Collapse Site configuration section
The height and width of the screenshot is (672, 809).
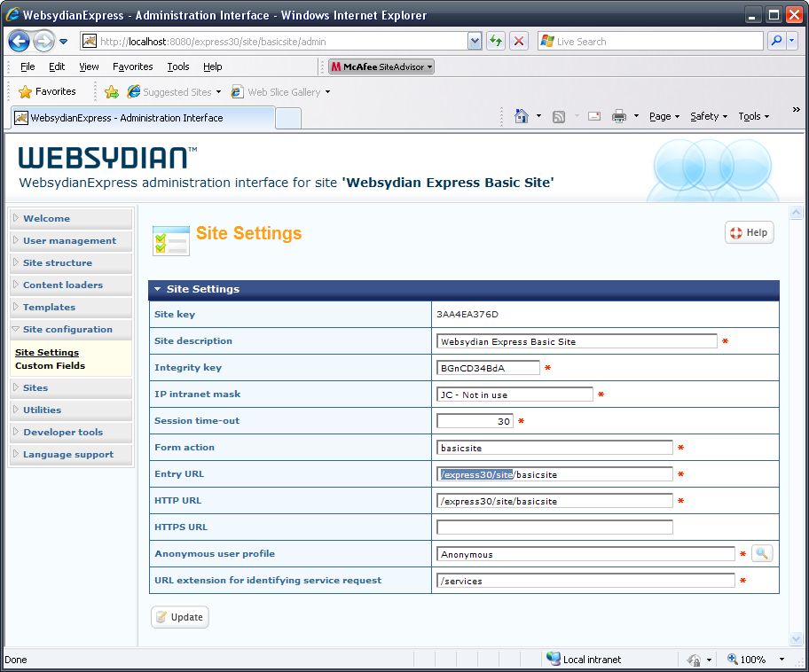tap(71, 329)
